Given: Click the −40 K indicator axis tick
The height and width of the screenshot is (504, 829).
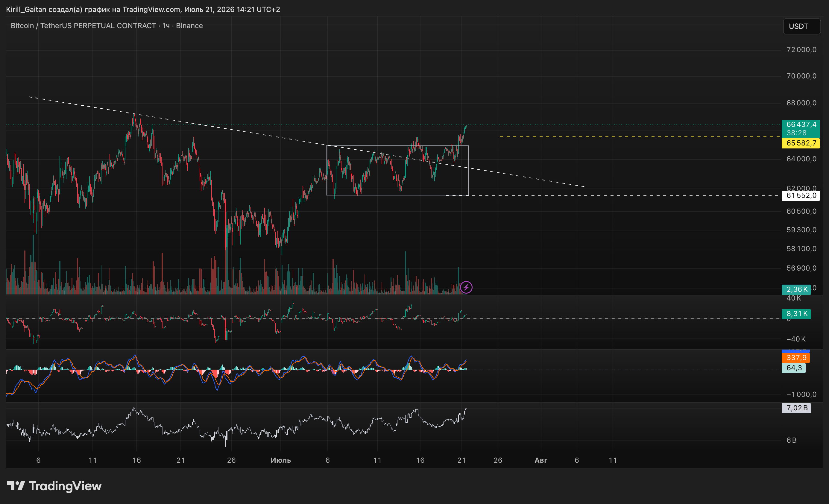Looking at the screenshot, I should [x=796, y=339].
